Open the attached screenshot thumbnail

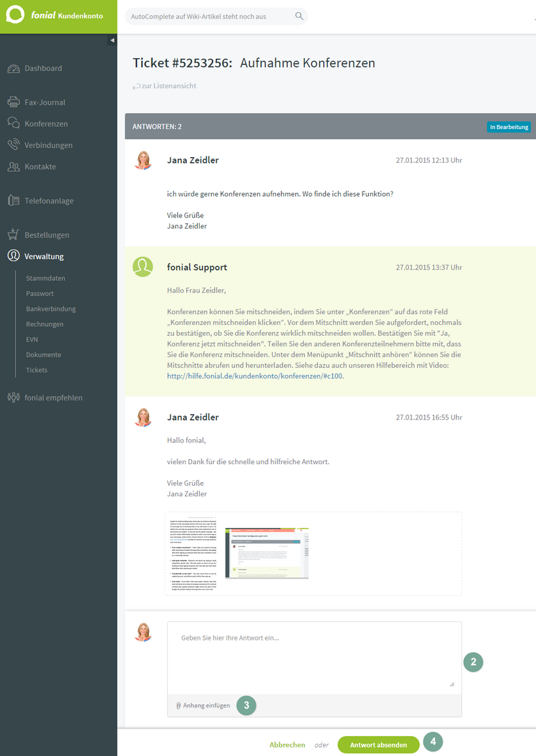[x=267, y=553]
